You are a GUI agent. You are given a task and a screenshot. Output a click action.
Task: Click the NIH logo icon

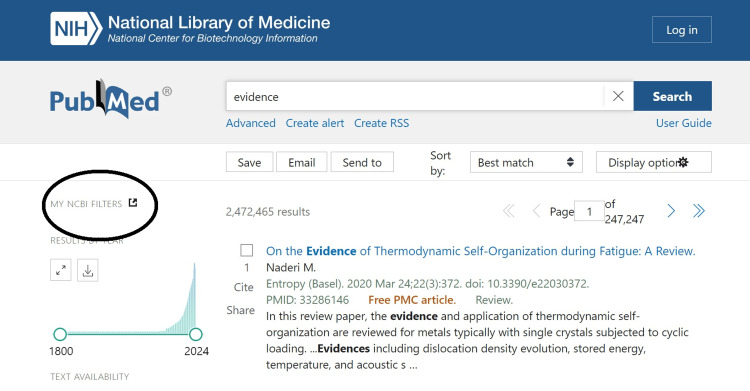pyautogui.click(x=76, y=29)
